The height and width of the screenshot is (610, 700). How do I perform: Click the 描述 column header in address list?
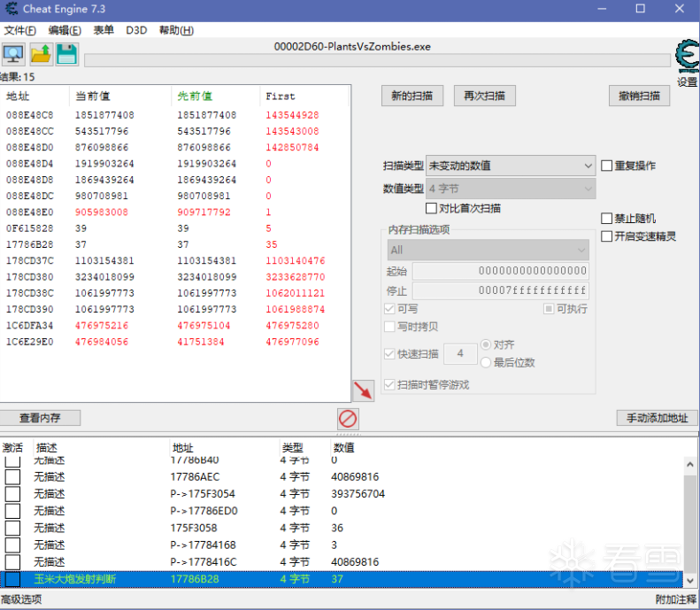46,448
